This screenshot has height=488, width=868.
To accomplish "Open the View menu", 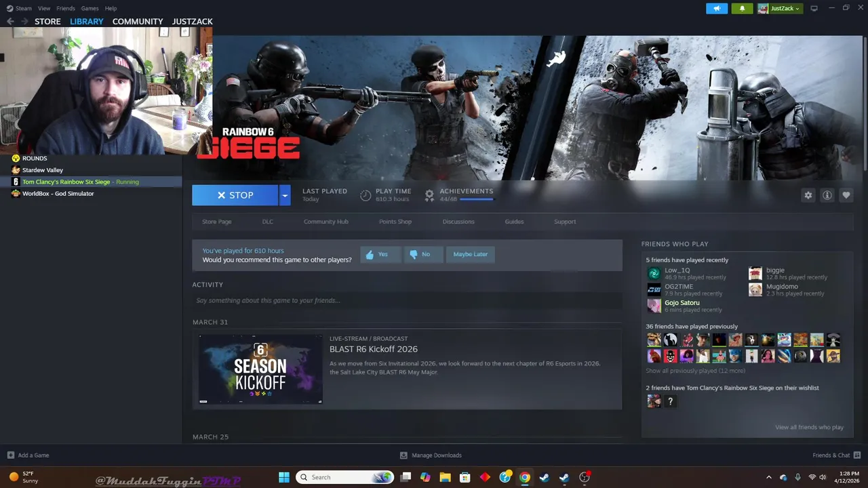I will click(x=44, y=8).
